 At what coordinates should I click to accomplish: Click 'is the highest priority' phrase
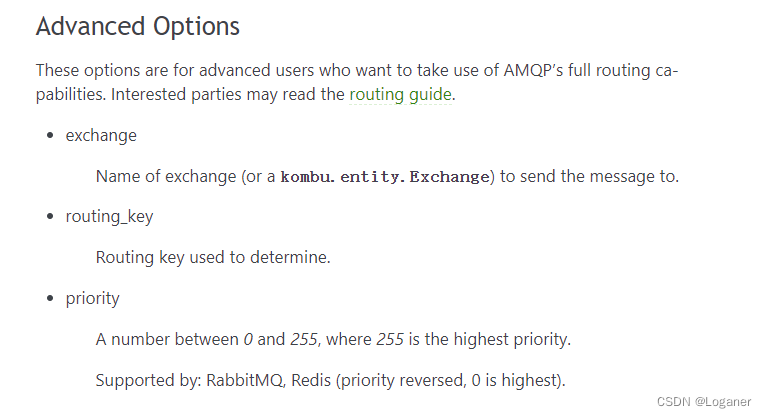490,339
